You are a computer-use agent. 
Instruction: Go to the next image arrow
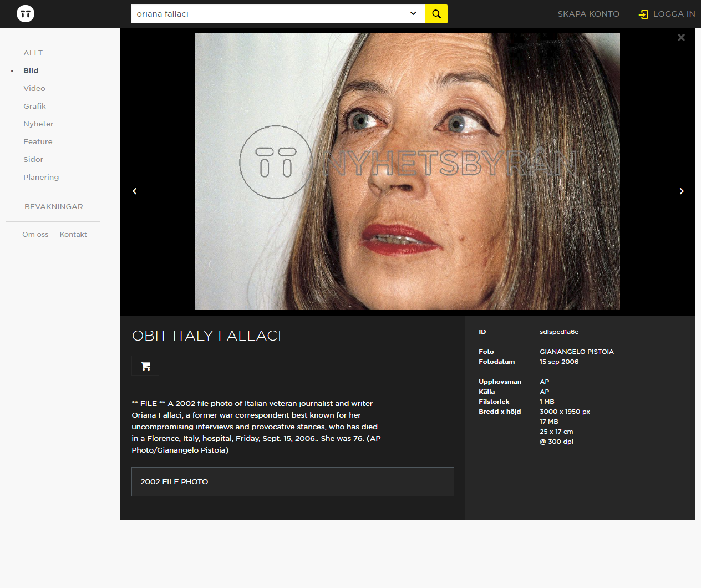point(682,191)
